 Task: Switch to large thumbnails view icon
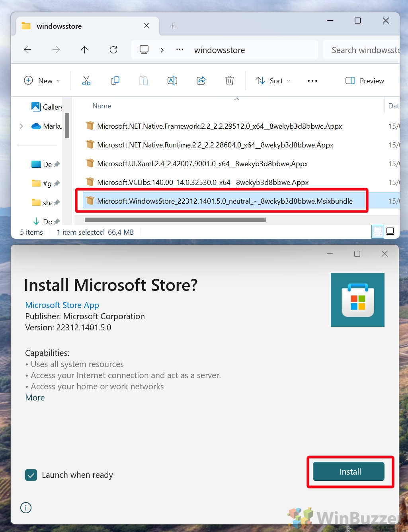pyautogui.click(x=390, y=232)
